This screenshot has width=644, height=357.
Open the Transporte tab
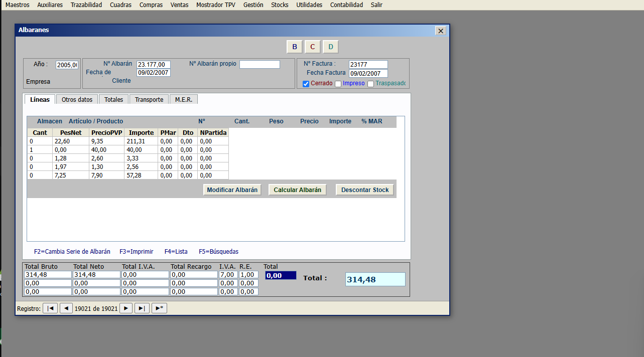[x=149, y=99]
